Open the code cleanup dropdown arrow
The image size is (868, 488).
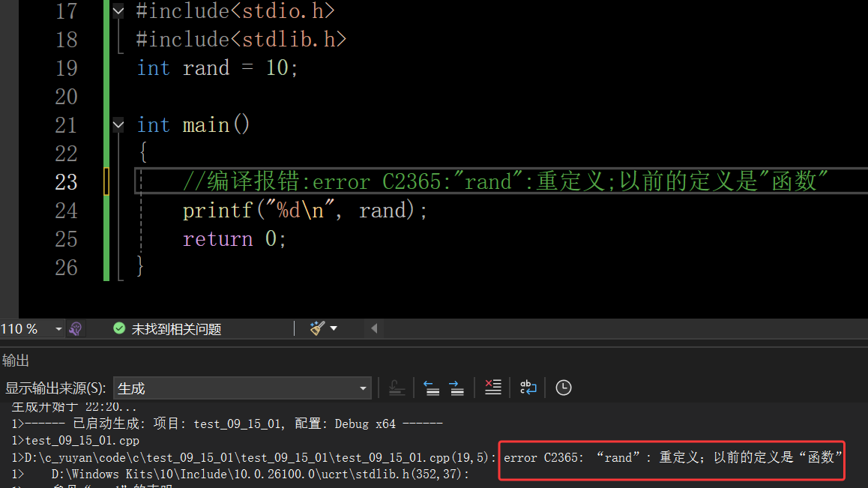(334, 328)
